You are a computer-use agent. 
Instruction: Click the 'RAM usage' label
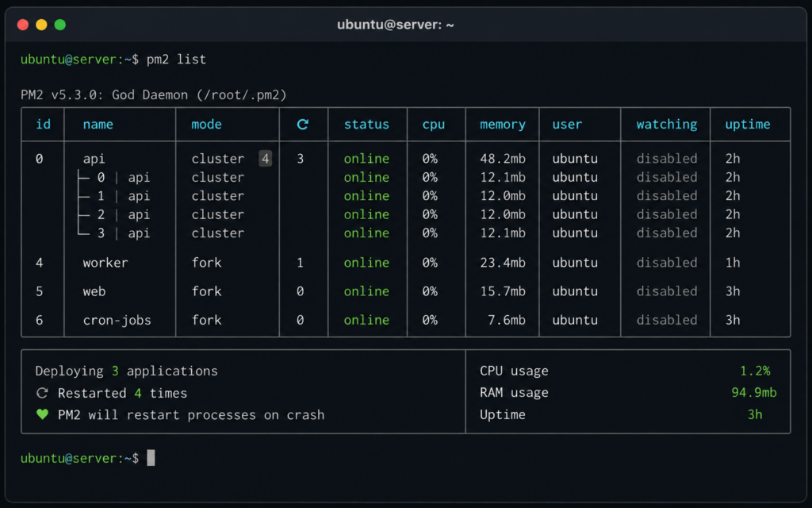click(514, 393)
